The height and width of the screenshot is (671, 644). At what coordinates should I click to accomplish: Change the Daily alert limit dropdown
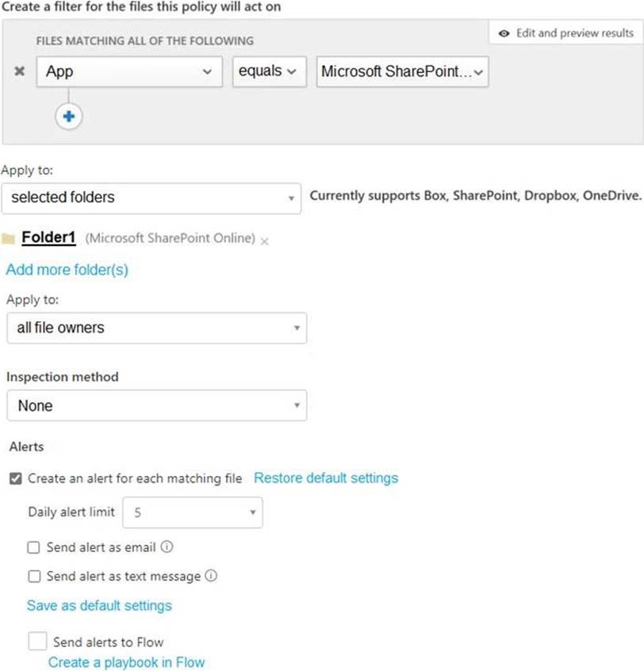point(193,512)
